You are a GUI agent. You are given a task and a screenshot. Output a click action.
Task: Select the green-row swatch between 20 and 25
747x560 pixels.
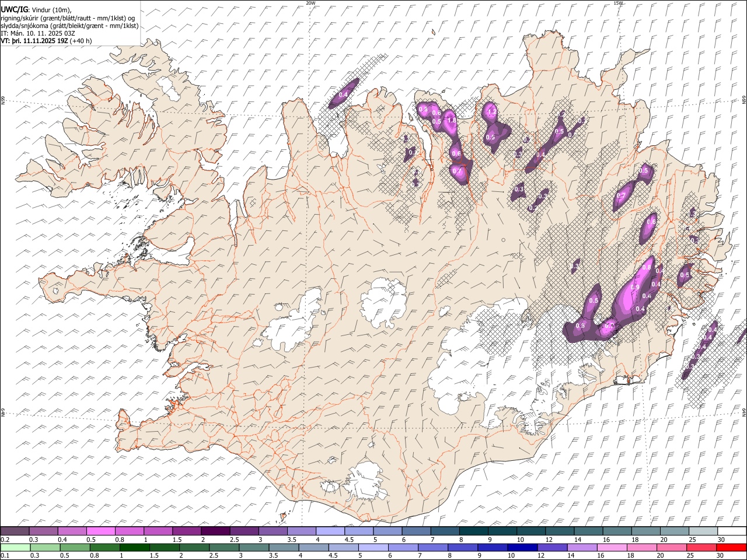point(671,548)
